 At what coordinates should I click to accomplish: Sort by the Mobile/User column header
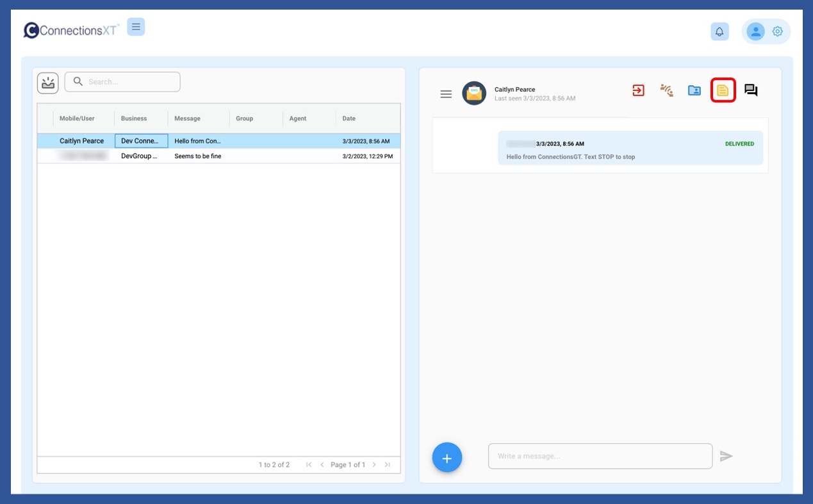coord(77,118)
